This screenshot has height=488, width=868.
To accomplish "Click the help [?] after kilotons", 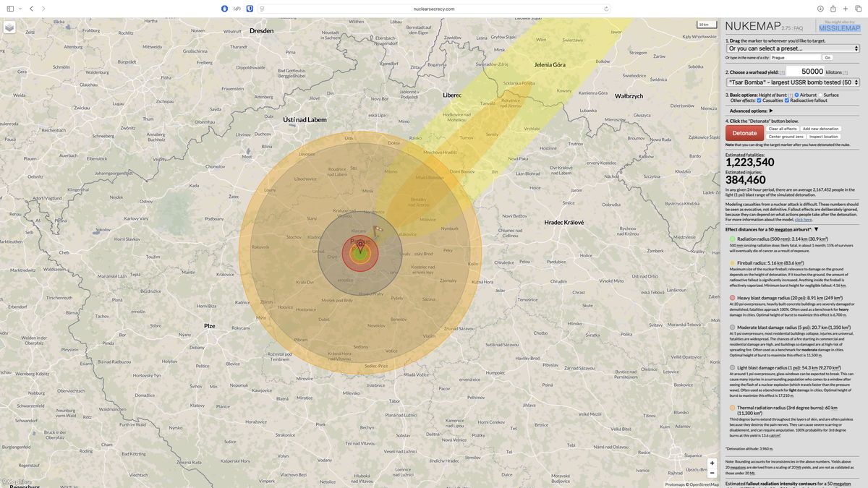I will 845,72.
